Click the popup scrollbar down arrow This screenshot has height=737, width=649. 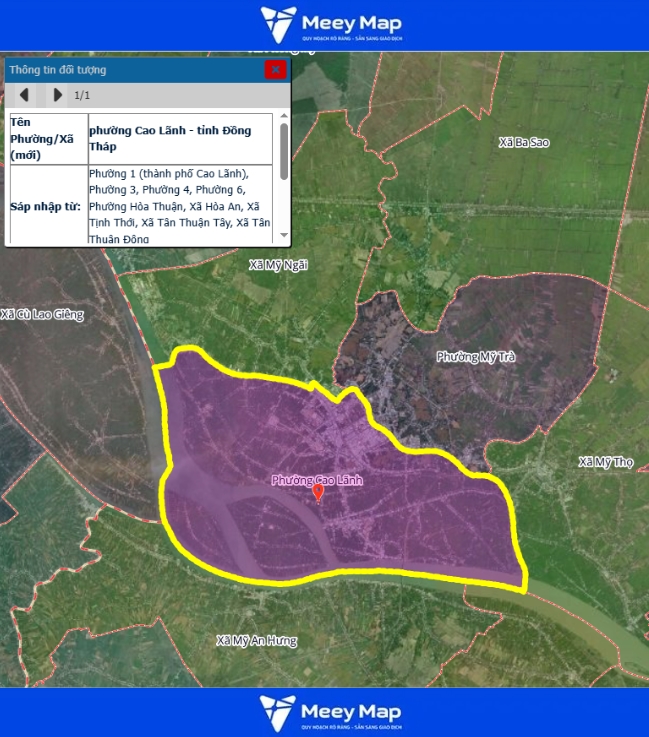click(x=284, y=236)
